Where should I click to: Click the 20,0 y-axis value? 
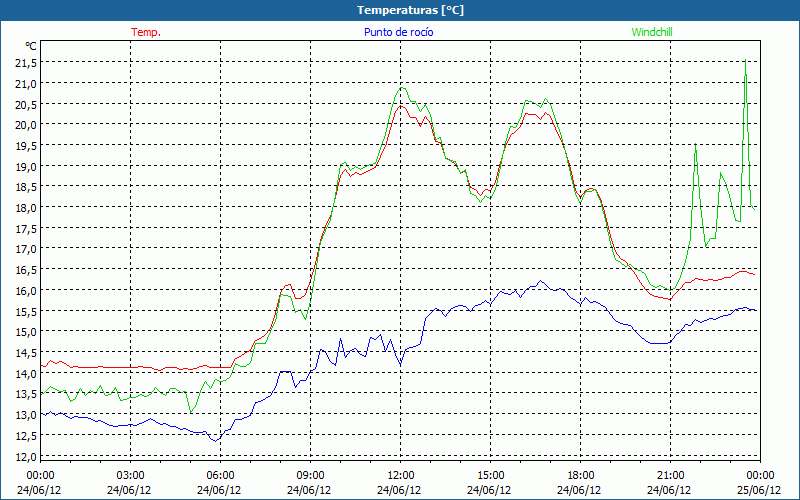pos(27,124)
